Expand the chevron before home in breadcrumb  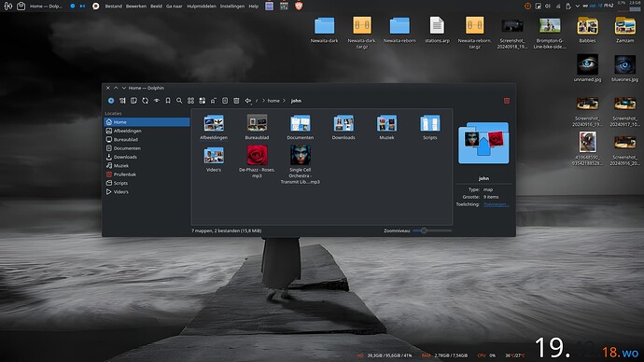[263, 101]
